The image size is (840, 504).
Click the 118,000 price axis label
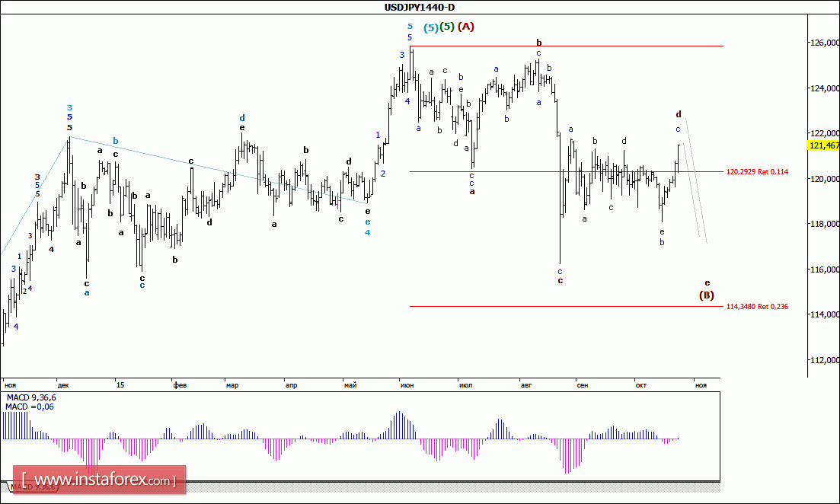coord(825,224)
